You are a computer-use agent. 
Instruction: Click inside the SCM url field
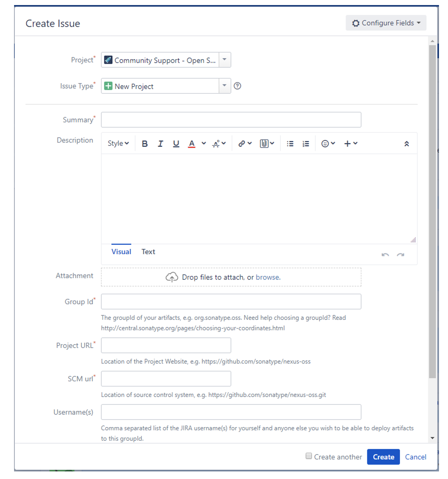point(166,379)
